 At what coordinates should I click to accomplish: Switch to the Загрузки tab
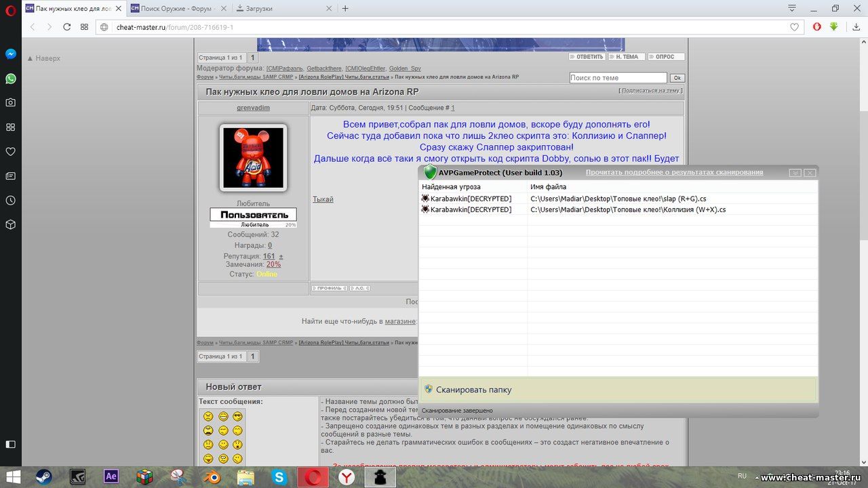[x=283, y=9]
